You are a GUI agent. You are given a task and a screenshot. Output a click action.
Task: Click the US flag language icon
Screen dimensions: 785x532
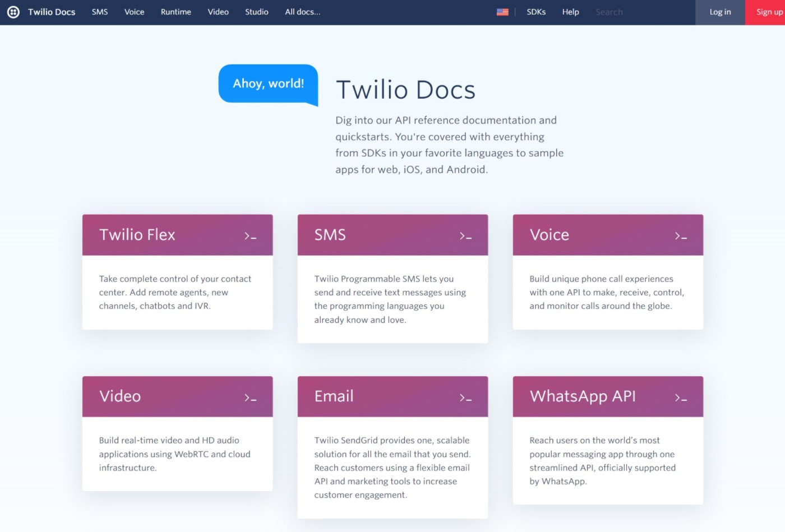502,11
